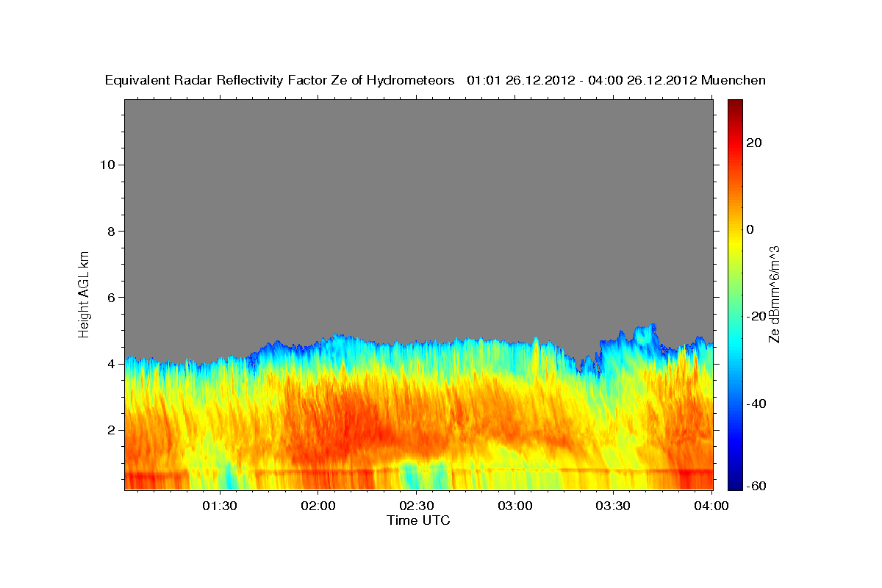Click the '2' height tick label
Screen dimensions: 882x588
click(x=110, y=430)
